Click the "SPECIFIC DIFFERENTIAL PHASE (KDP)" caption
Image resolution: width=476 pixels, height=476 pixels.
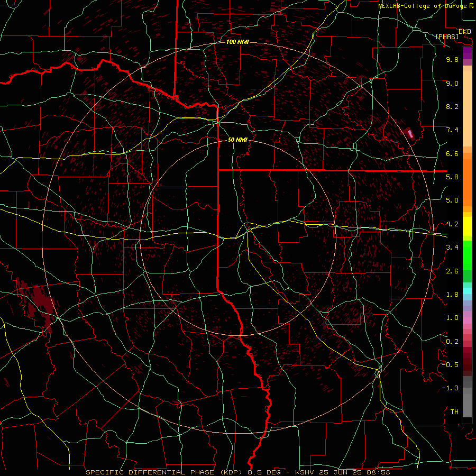[165, 472]
